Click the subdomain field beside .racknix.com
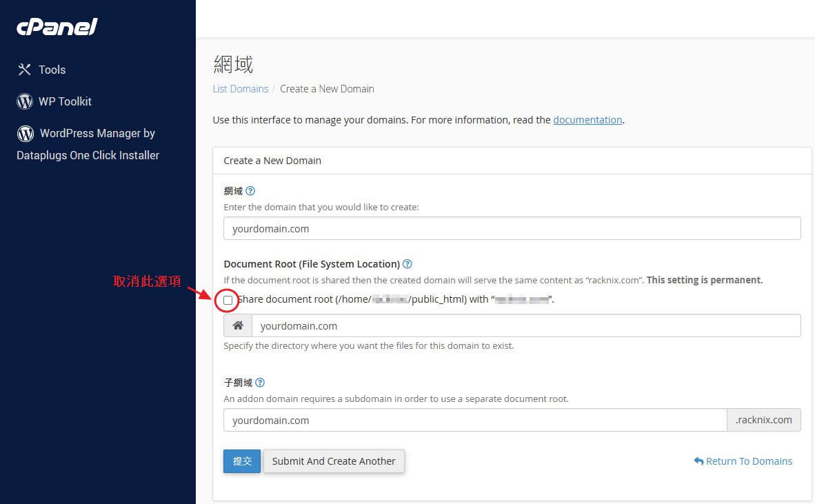The height and width of the screenshot is (504, 815). point(474,419)
